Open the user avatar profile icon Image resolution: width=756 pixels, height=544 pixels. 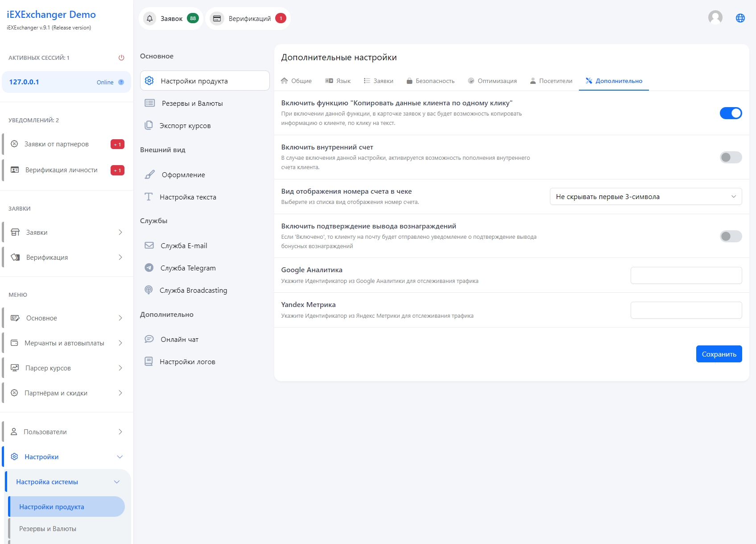pyautogui.click(x=715, y=18)
